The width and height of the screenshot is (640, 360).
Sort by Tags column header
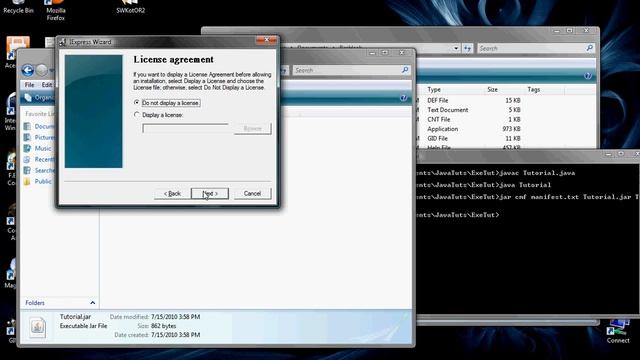click(533, 89)
